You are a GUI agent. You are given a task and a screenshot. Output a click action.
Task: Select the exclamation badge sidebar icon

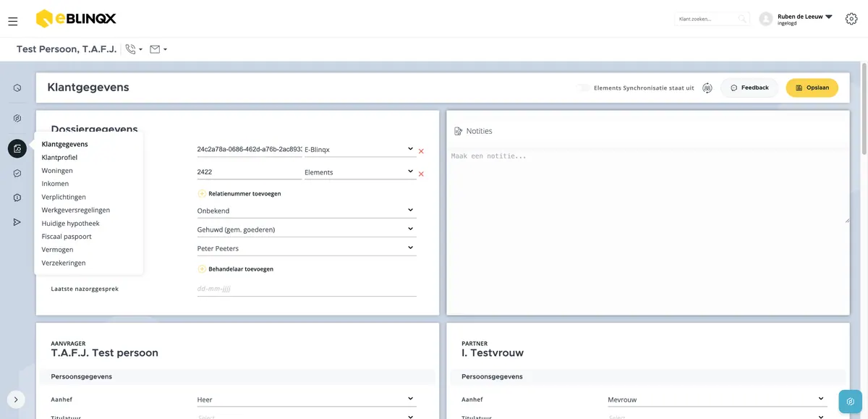(x=17, y=198)
